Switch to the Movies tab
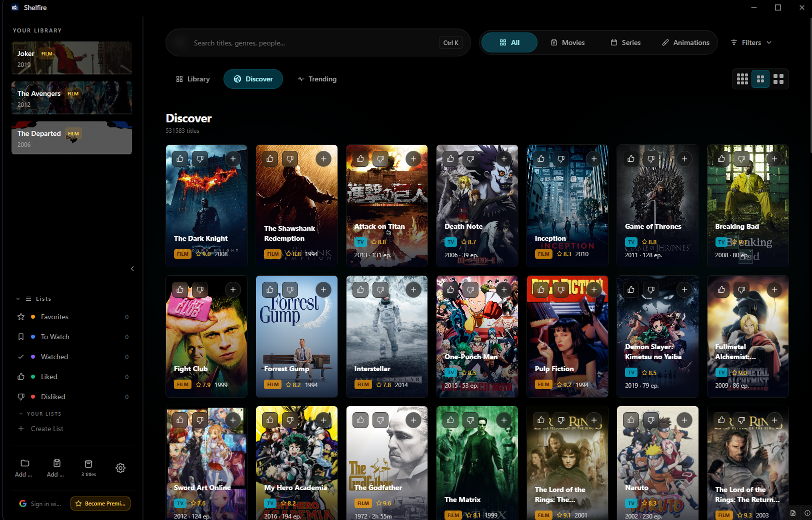812x520 pixels. [567, 42]
